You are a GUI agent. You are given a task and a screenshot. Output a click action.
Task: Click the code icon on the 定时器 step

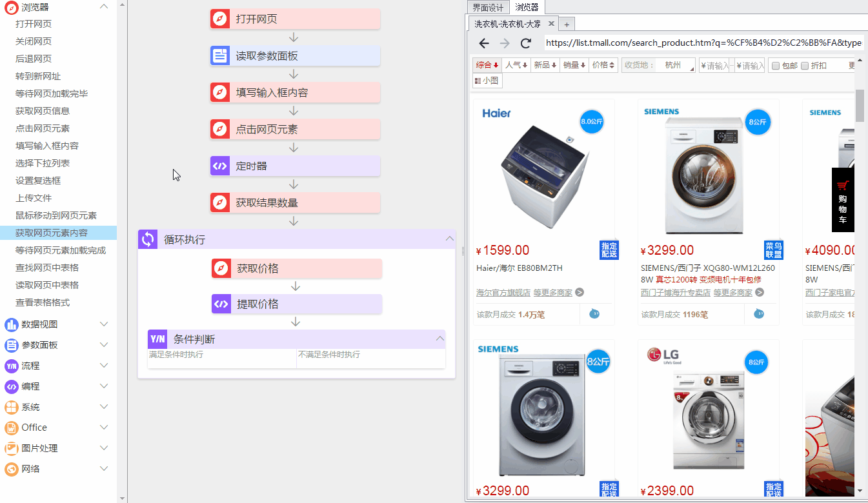[220, 166]
